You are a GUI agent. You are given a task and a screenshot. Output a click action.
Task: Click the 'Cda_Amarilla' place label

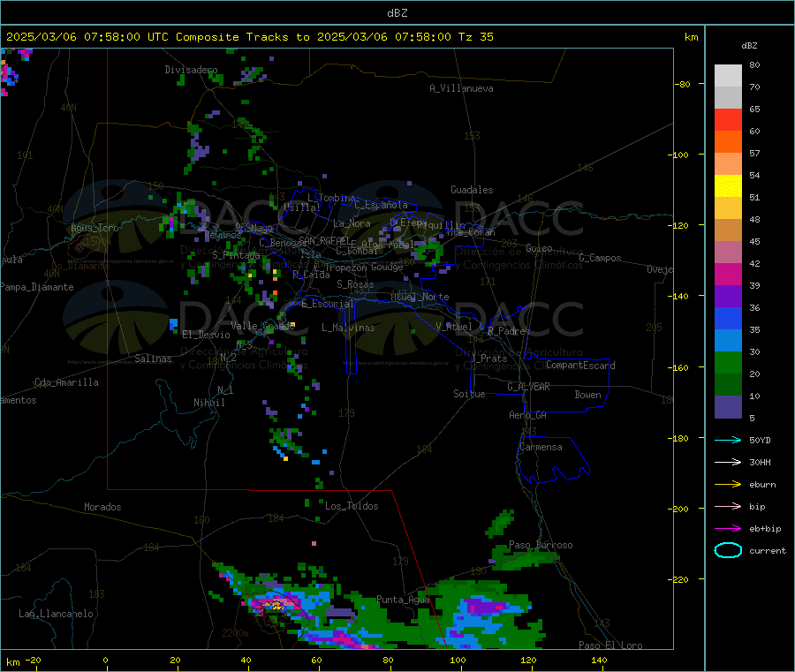[x=66, y=382]
